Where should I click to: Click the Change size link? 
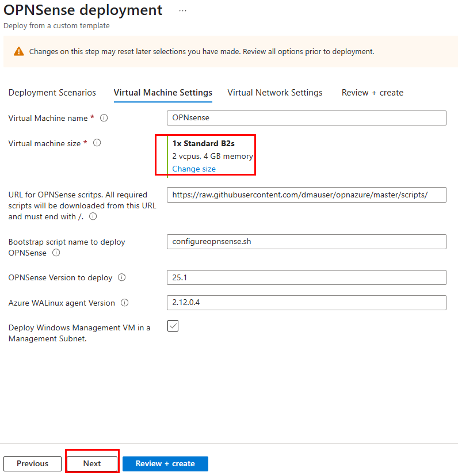(x=194, y=169)
